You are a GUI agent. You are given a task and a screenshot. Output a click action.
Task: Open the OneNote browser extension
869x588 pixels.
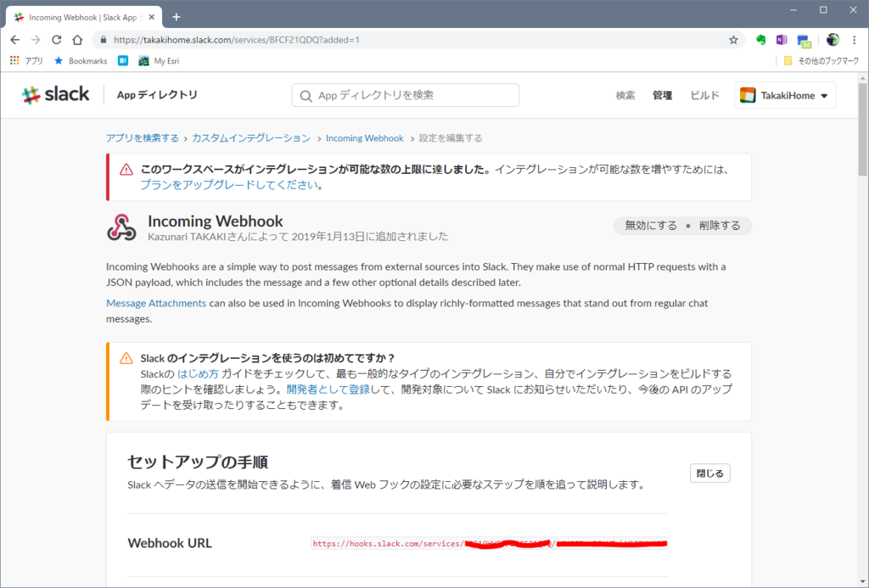coord(782,39)
